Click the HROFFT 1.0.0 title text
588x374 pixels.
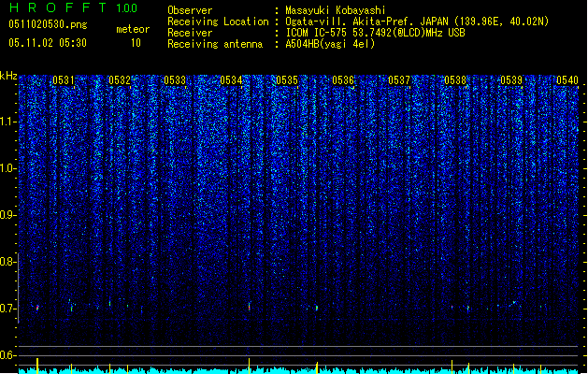(x=74, y=7)
